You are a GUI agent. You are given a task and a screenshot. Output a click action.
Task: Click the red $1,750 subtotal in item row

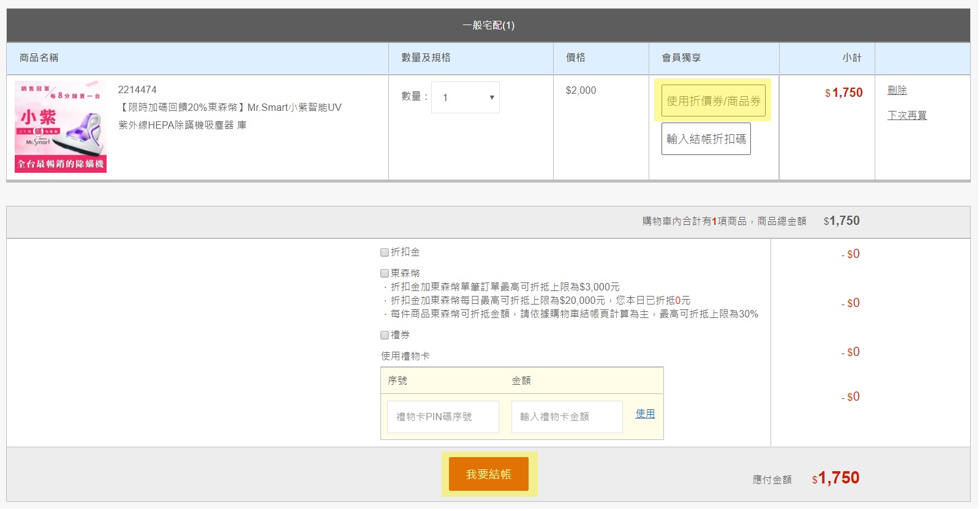[x=843, y=93]
